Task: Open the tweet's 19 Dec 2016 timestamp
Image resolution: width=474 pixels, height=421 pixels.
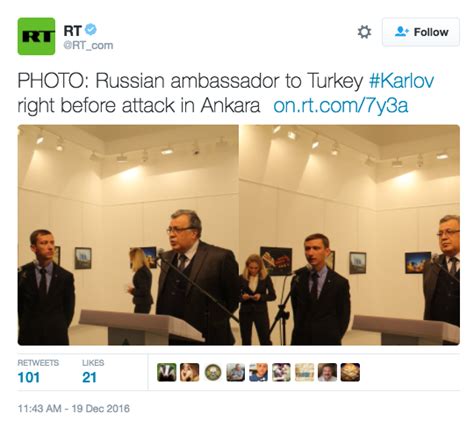Action: pyautogui.click(x=74, y=408)
